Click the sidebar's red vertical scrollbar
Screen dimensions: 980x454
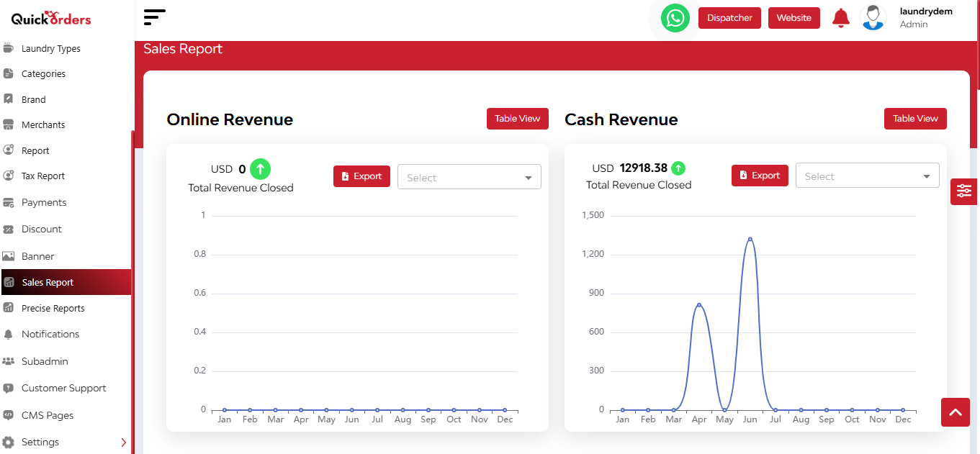point(132,291)
